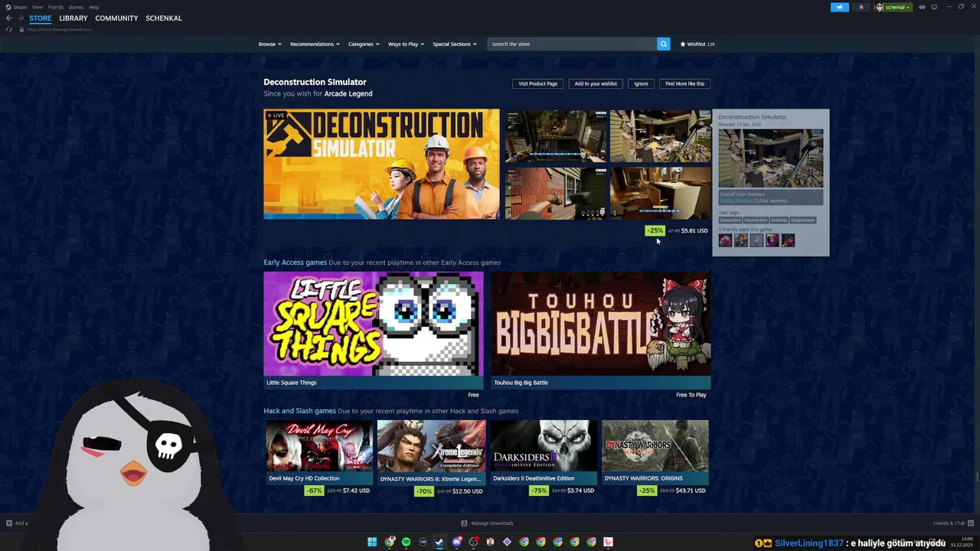The image size is (980, 551).
Task: Reload the store page icon
Action: pos(9,29)
